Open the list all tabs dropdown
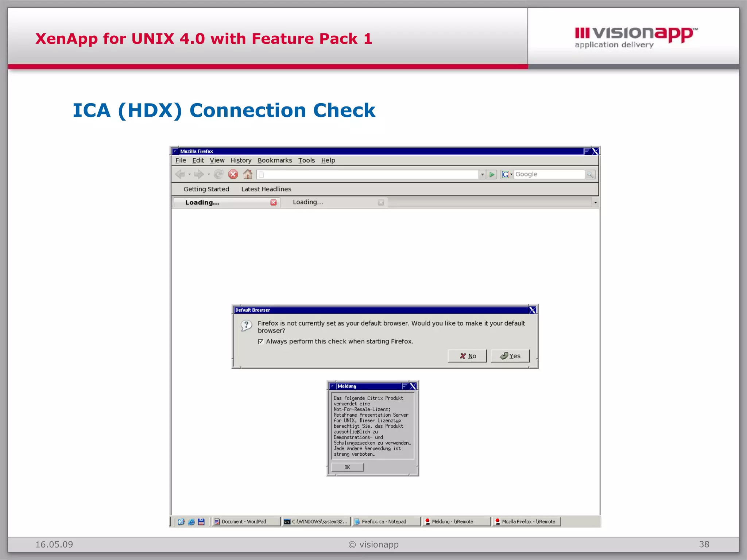Viewport: 747px width, 560px height. [595, 202]
